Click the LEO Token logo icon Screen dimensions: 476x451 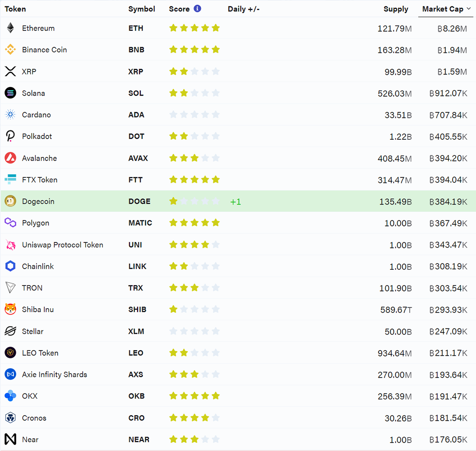pos(10,352)
